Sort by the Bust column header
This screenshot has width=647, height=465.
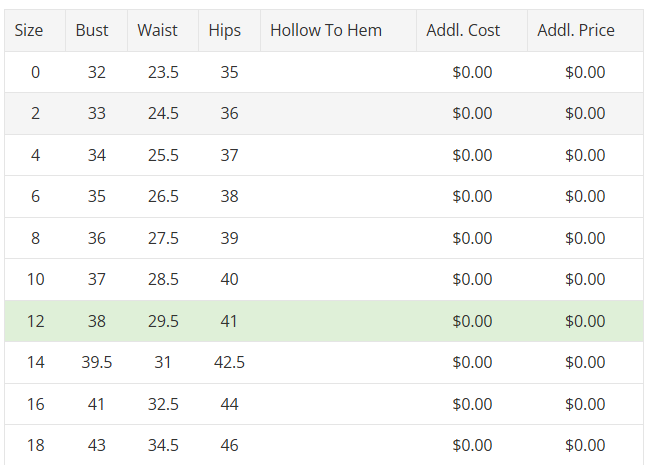point(92,30)
